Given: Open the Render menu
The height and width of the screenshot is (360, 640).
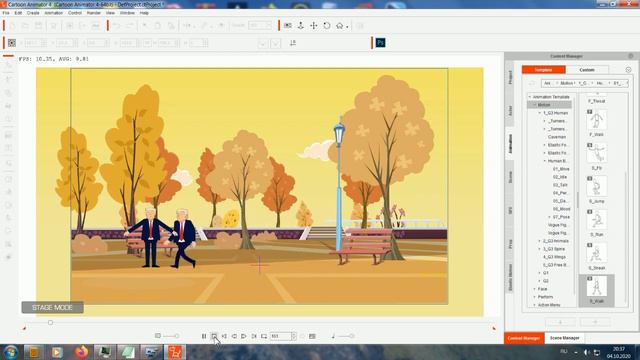Looking at the screenshot, I should [x=93, y=13].
